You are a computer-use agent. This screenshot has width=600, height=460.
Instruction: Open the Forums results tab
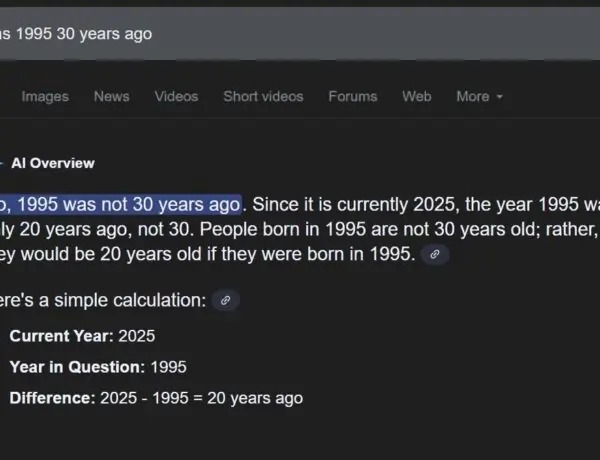tap(352, 97)
